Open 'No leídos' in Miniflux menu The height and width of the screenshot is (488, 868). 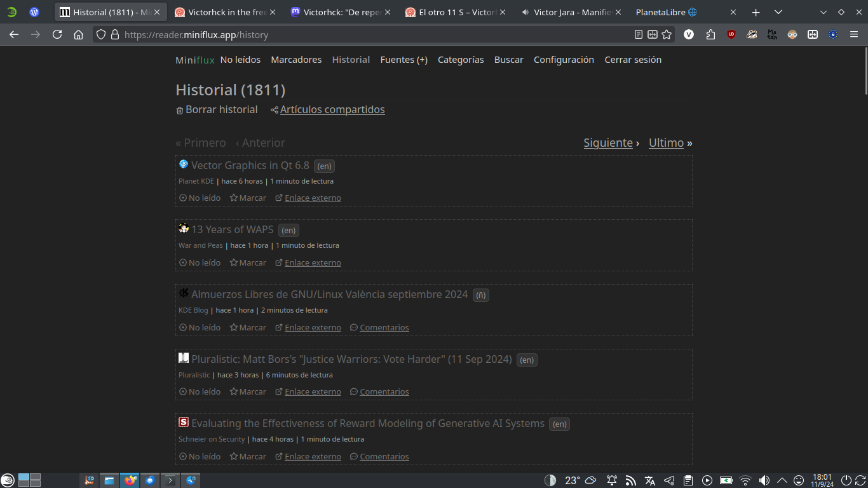click(240, 60)
